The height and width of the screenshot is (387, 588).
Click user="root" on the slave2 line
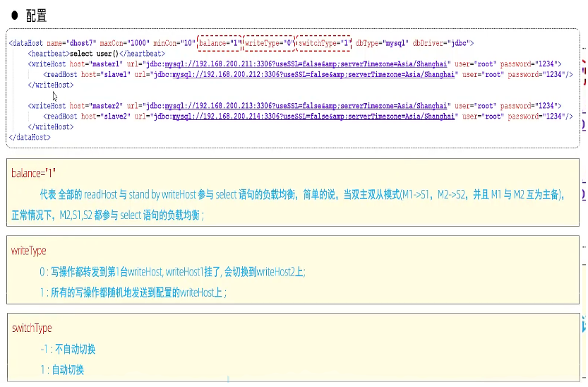coord(483,117)
